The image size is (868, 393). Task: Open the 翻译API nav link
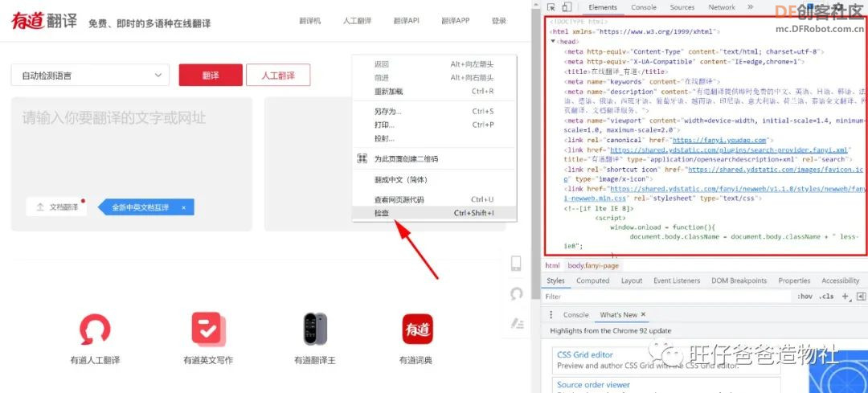[x=407, y=21]
